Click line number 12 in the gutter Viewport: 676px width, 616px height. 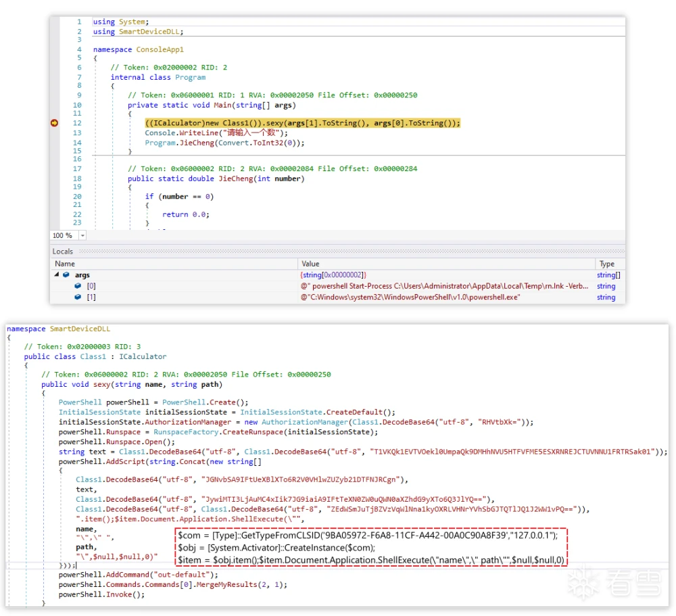tap(77, 123)
